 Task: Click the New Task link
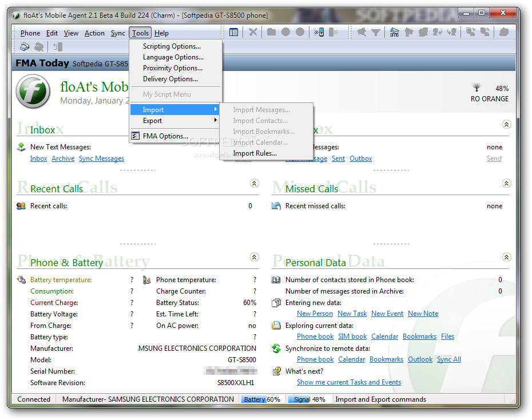352,314
